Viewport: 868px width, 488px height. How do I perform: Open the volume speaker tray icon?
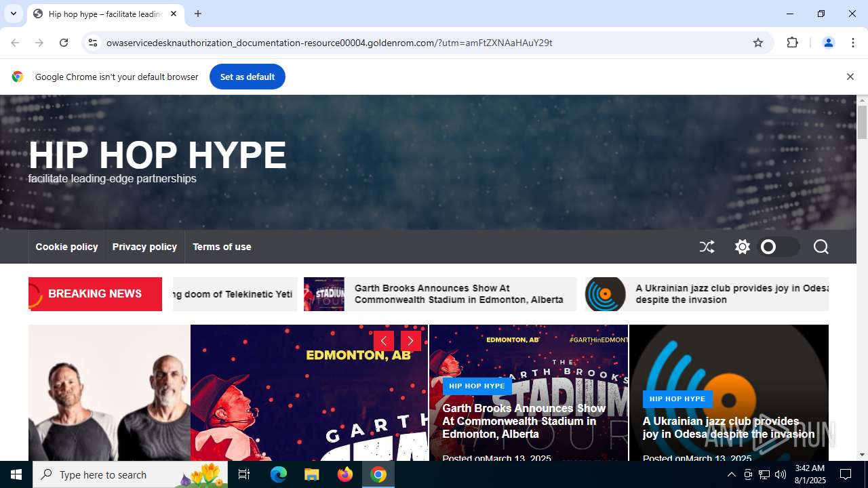(x=781, y=474)
